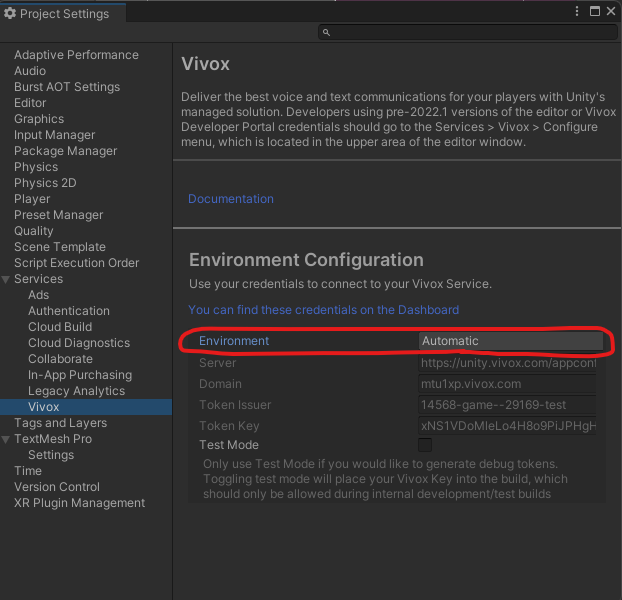
Task: Select the TextMesh Pro category
Action: pyautogui.click(x=53, y=439)
